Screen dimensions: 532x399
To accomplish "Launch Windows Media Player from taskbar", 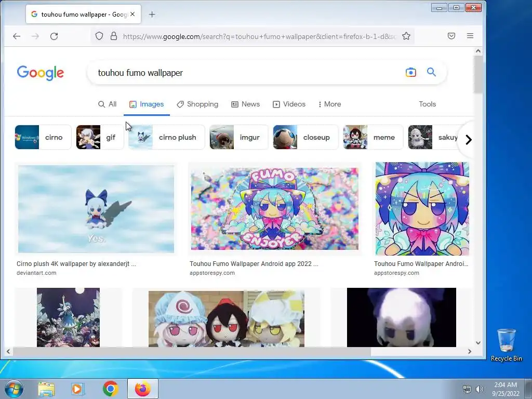I will [x=77, y=389].
